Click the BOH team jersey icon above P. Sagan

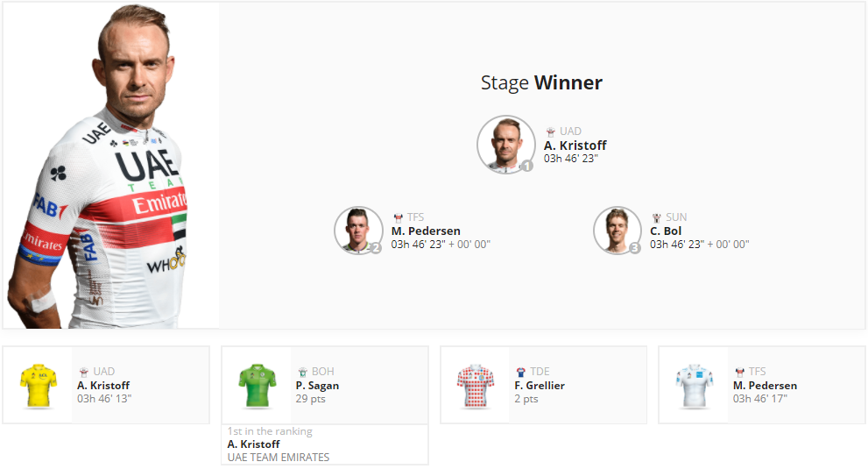(x=303, y=372)
